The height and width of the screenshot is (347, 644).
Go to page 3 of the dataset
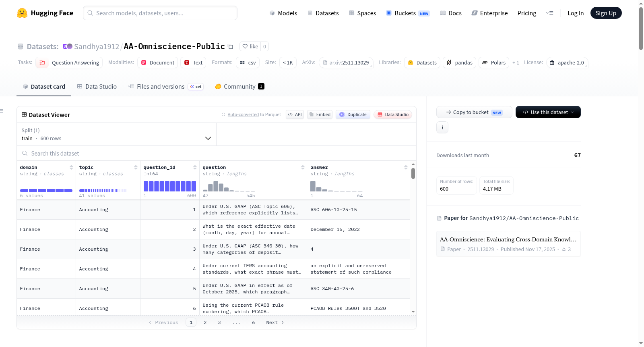[219, 322]
